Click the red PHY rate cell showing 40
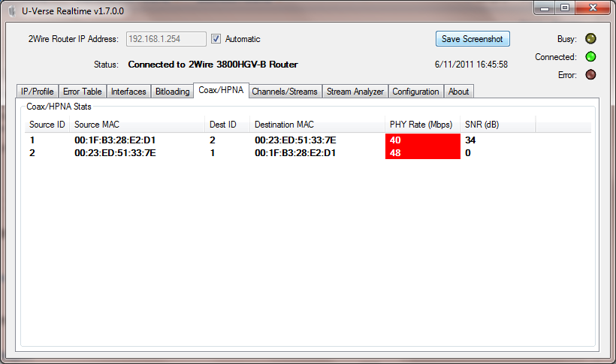Screen dimensions: 616x364 [423, 140]
